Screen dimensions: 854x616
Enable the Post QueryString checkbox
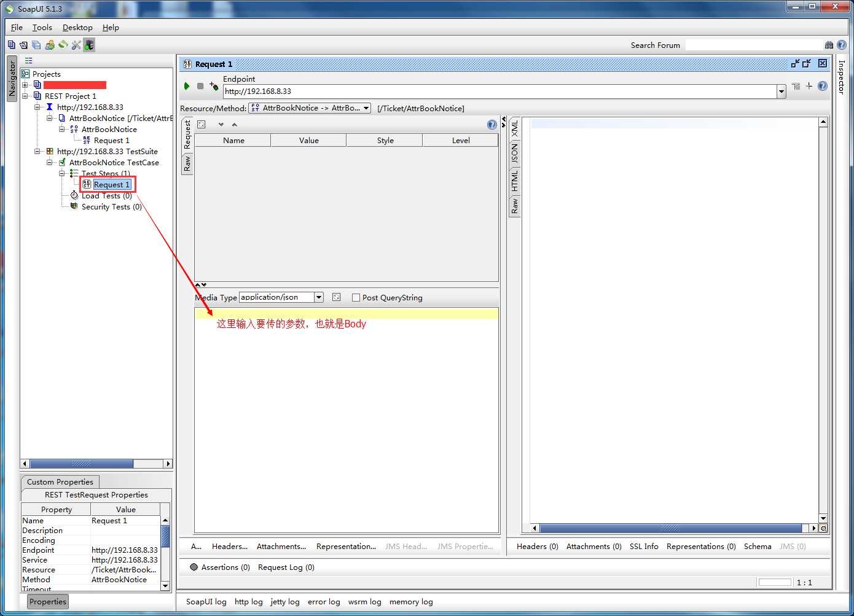click(x=356, y=297)
